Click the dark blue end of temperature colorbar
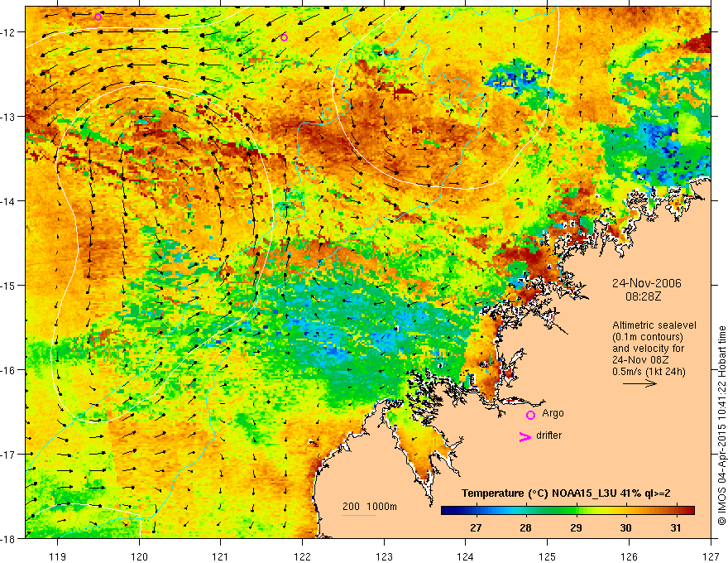The height and width of the screenshot is (563, 728). coord(448,511)
